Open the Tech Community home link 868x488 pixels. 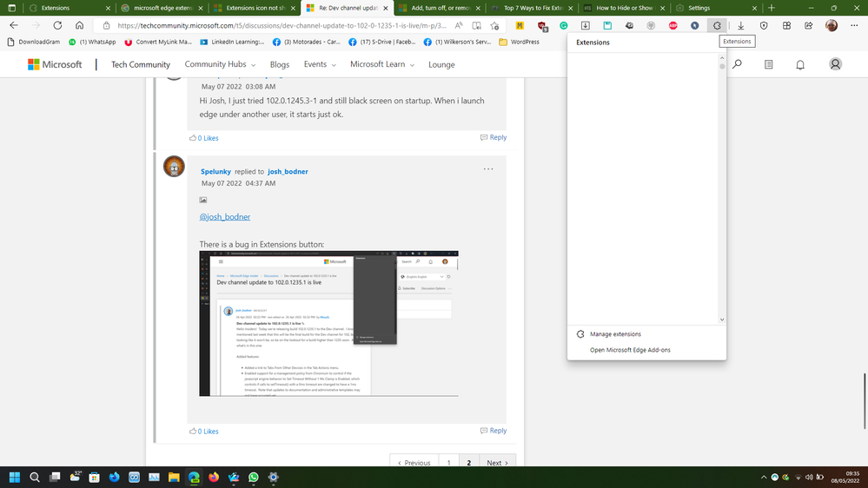141,64
